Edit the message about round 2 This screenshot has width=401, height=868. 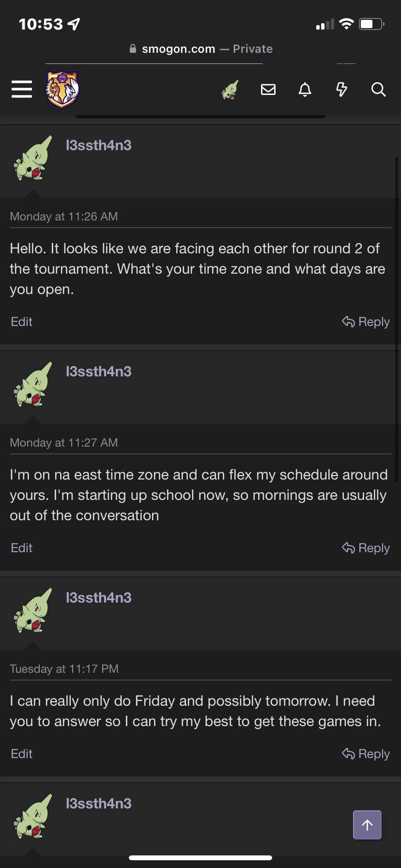22,322
